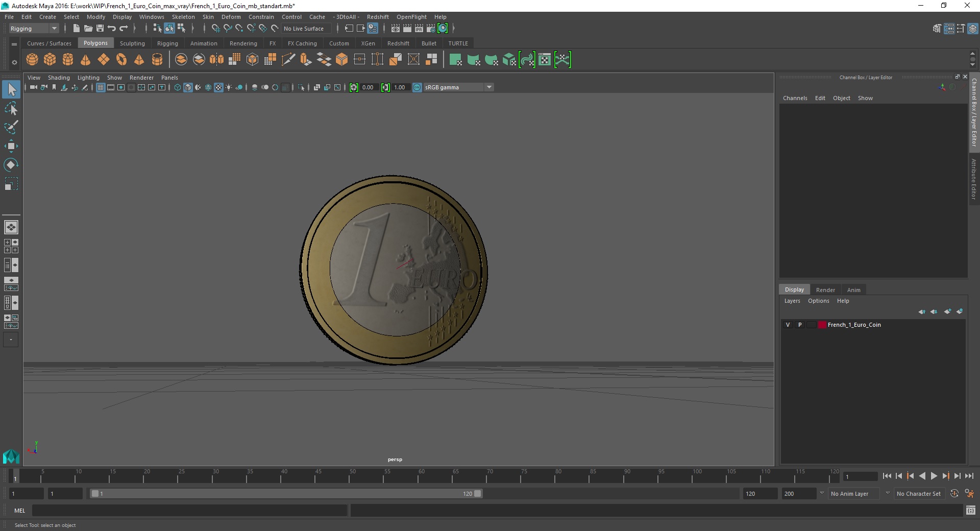The width and height of the screenshot is (980, 531).
Task: Select the Move tool in toolbox
Action: pos(11,147)
